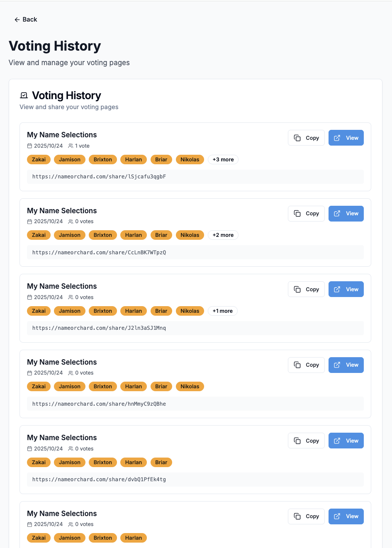
Task: Click the Back arrow icon
Action: (17, 19)
